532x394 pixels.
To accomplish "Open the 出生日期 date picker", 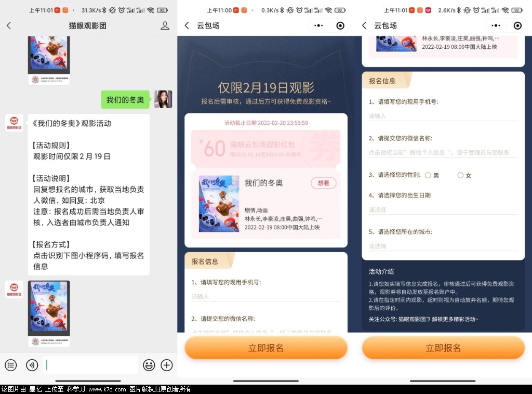I will pos(443,209).
